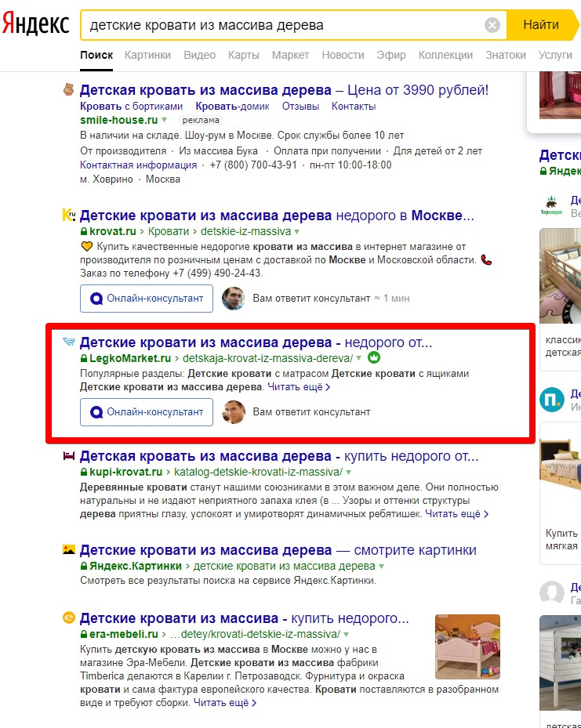
Task: Click krovat.ru consultant avatar photo
Action: (x=233, y=299)
